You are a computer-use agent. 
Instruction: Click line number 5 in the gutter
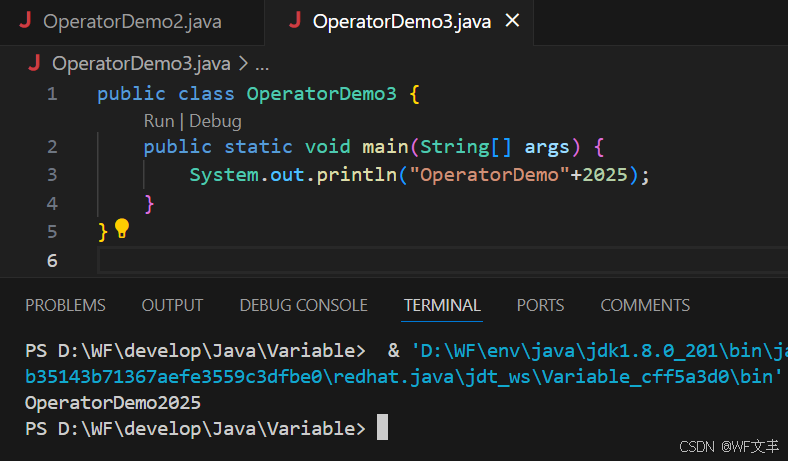[52, 232]
